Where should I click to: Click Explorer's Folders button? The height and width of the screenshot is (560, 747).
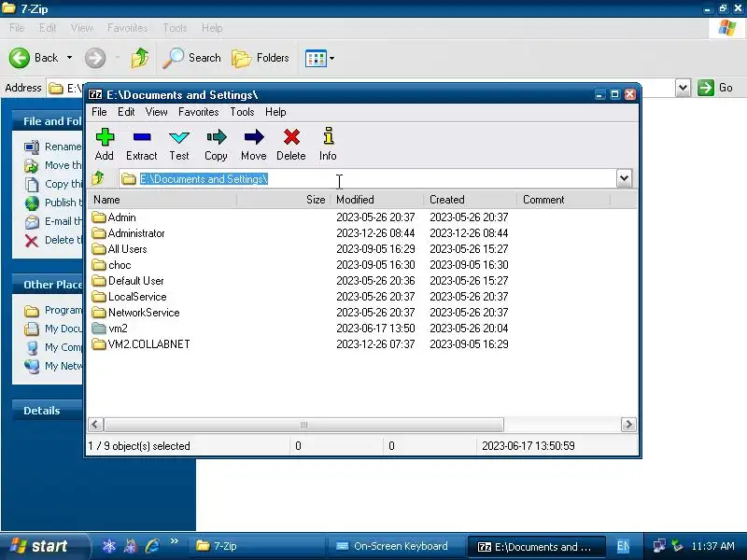[261, 58]
